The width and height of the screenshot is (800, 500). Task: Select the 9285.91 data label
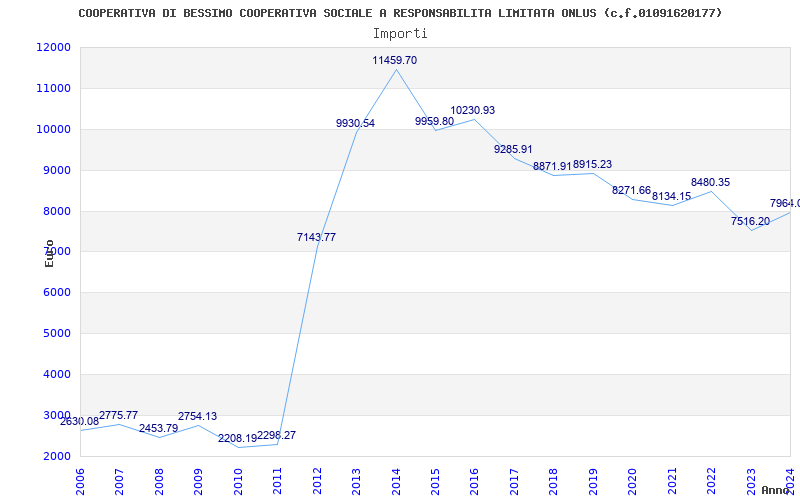coord(513,149)
